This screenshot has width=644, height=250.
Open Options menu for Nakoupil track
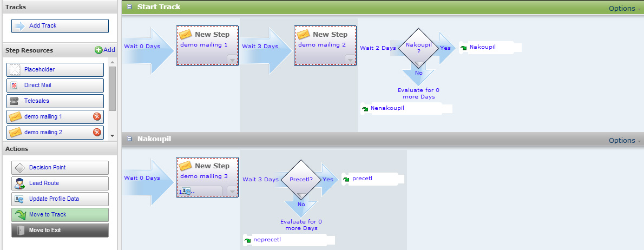coord(625,140)
